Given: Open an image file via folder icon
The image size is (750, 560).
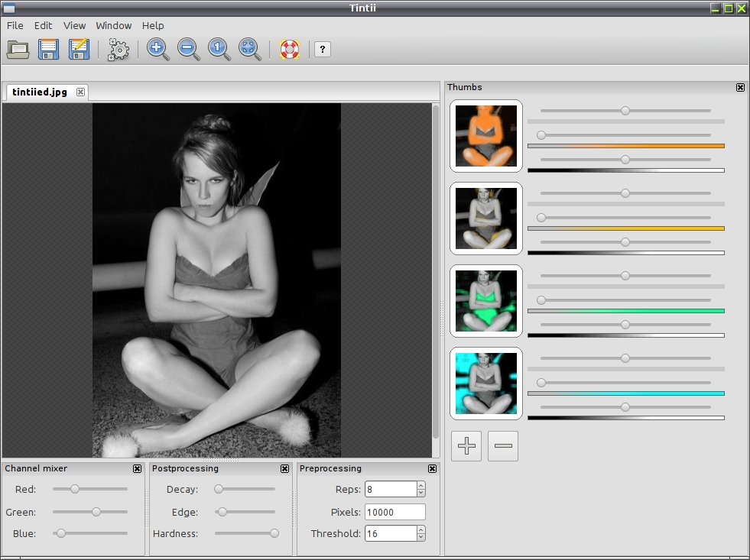Looking at the screenshot, I should [x=18, y=49].
